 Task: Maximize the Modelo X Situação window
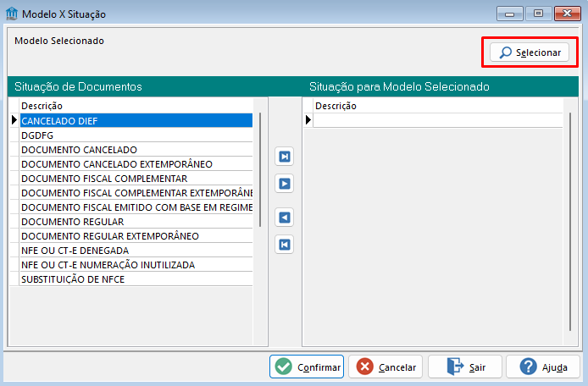(539, 14)
